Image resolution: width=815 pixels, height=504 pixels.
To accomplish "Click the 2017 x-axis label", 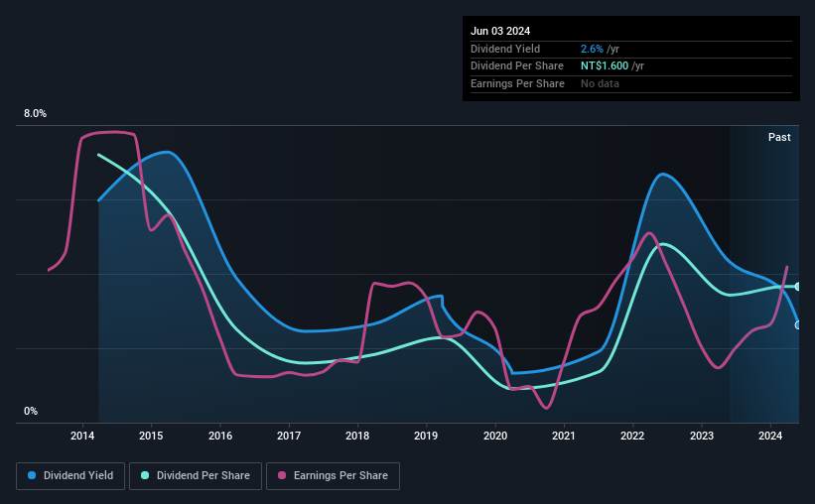I will coord(289,436).
